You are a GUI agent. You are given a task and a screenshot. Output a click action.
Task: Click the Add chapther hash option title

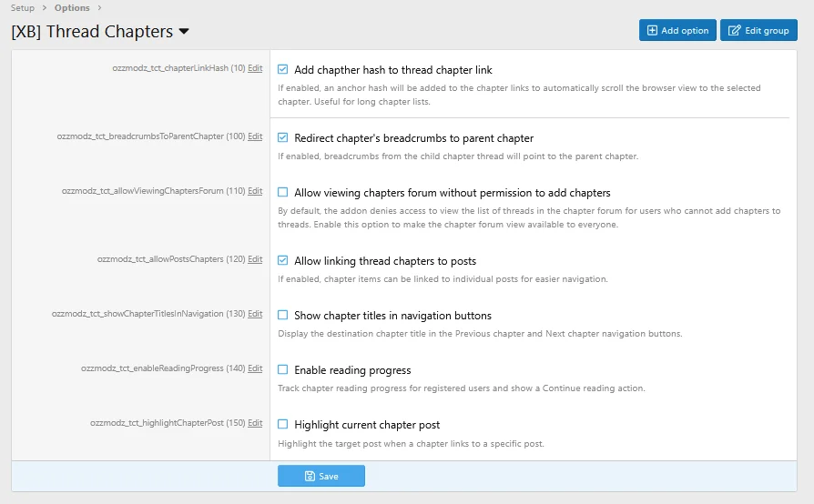[x=393, y=70]
